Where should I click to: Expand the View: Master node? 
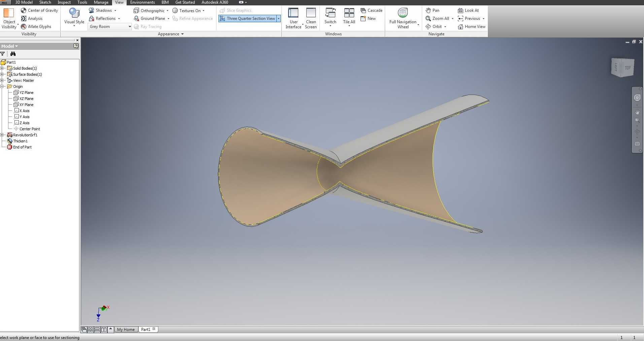2,80
